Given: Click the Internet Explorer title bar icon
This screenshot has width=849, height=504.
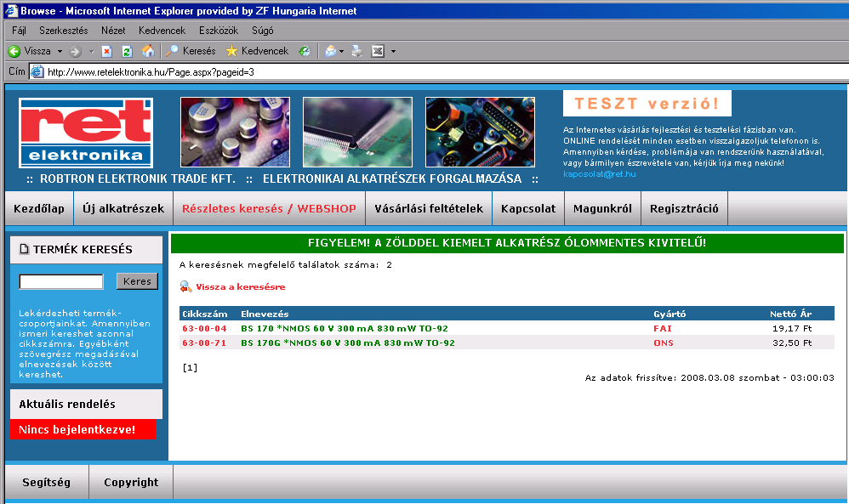Looking at the screenshot, I should tap(11, 10).
